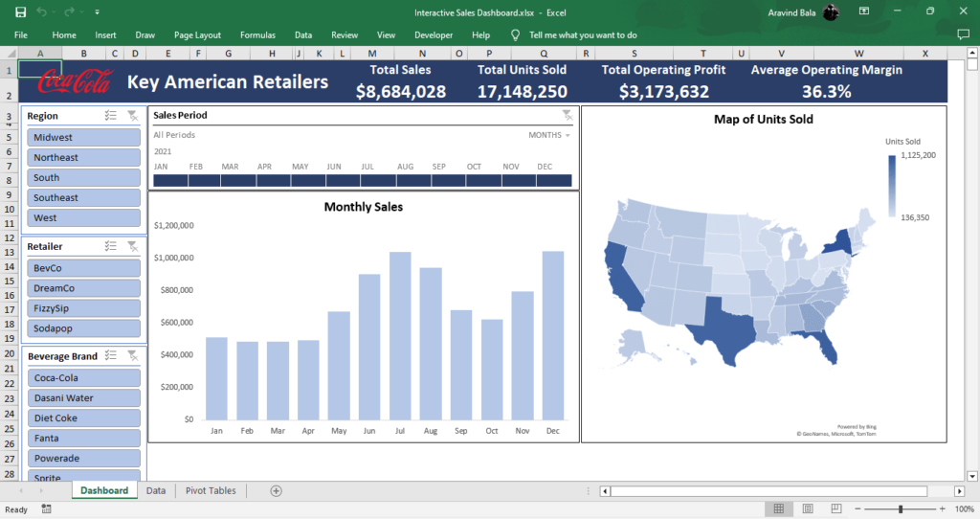Open Customize Quick Access Toolbar arrow
980x519 pixels.
click(97, 11)
